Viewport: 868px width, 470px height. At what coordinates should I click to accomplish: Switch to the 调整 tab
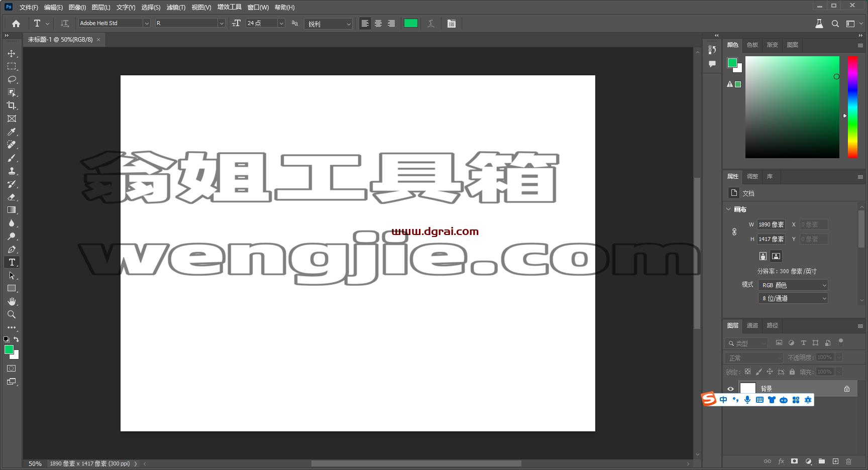(x=752, y=176)
